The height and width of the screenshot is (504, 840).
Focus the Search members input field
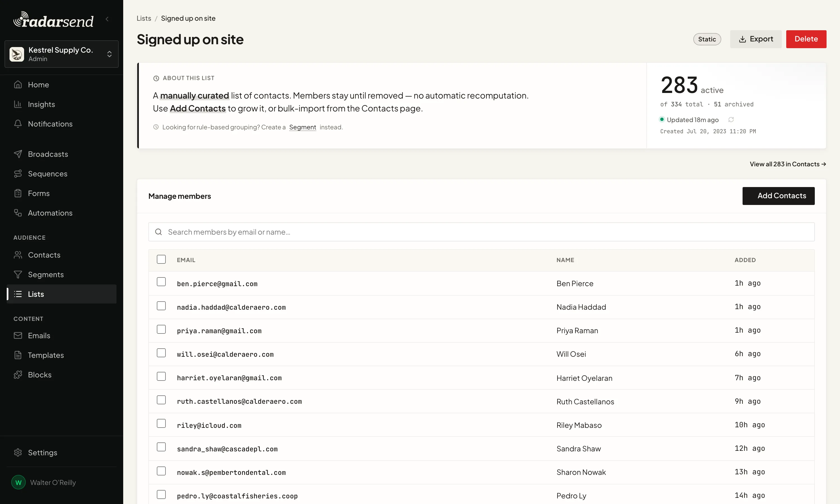481,232
